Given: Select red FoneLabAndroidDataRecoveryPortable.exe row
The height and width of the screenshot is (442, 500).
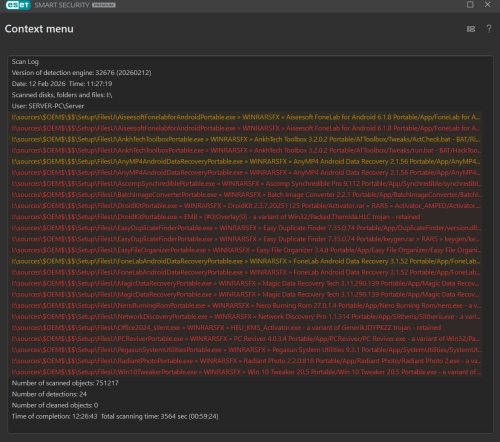Looking at the screenshot, I should [246, 272].
